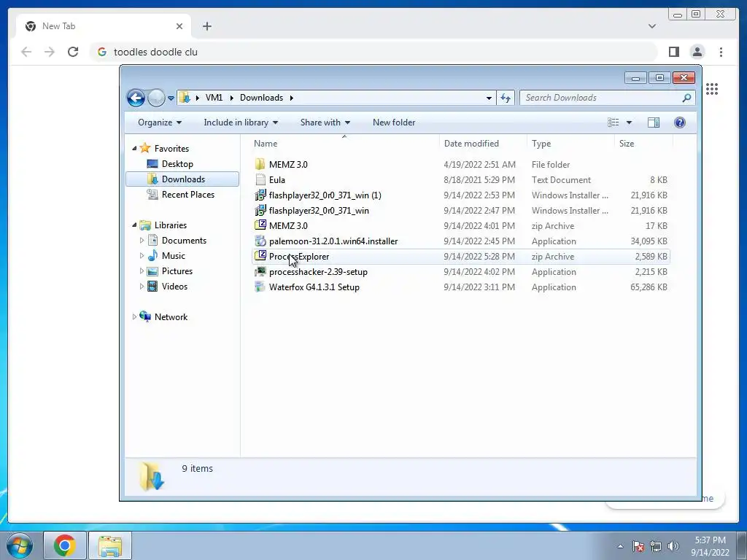Viewport: 747px width, 560px height.
Task: Open Chrome profile avatar
Action: [x=697, y=52]
